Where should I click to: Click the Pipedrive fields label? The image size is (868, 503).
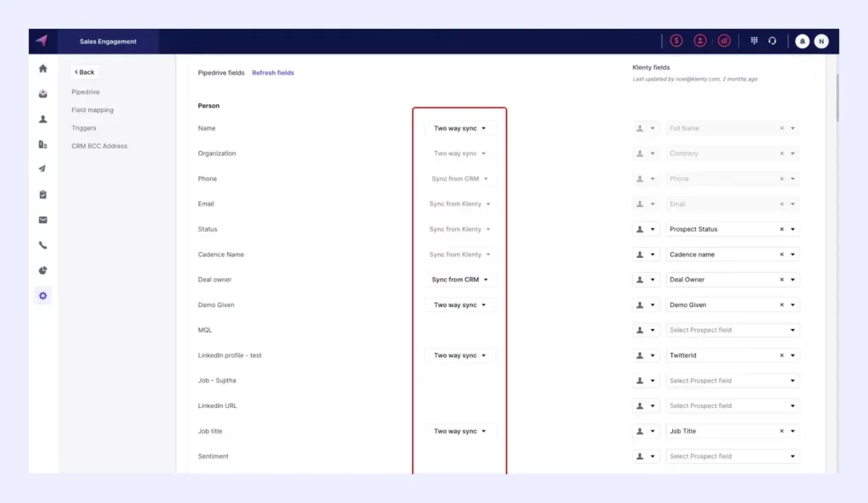tap(221, 73)
